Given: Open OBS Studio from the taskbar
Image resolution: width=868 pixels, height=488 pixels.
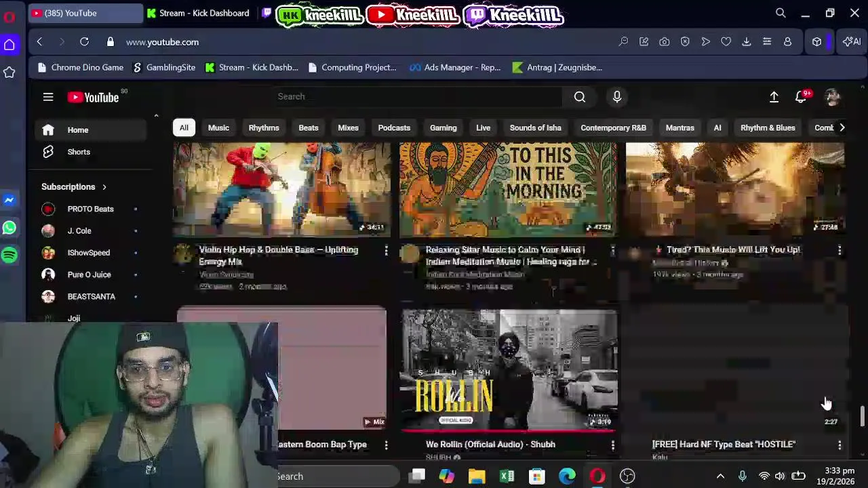Looking at the screenshot, I should [627, 476].
